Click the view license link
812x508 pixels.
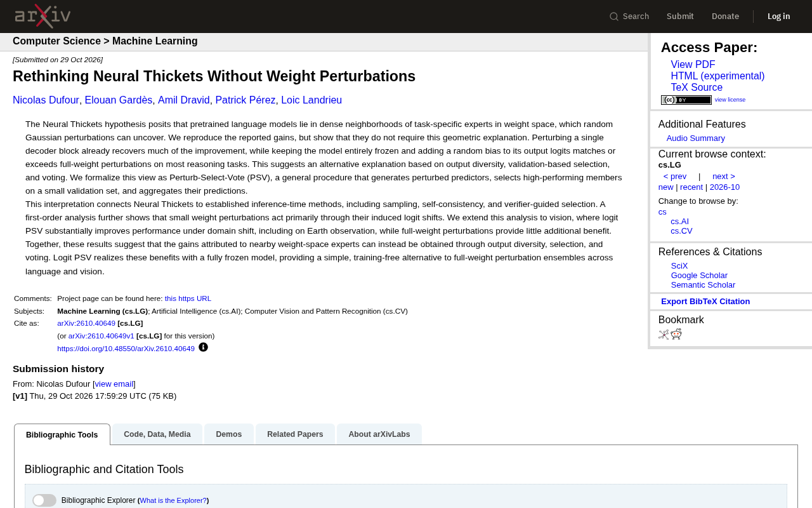[x=730, y=100]
